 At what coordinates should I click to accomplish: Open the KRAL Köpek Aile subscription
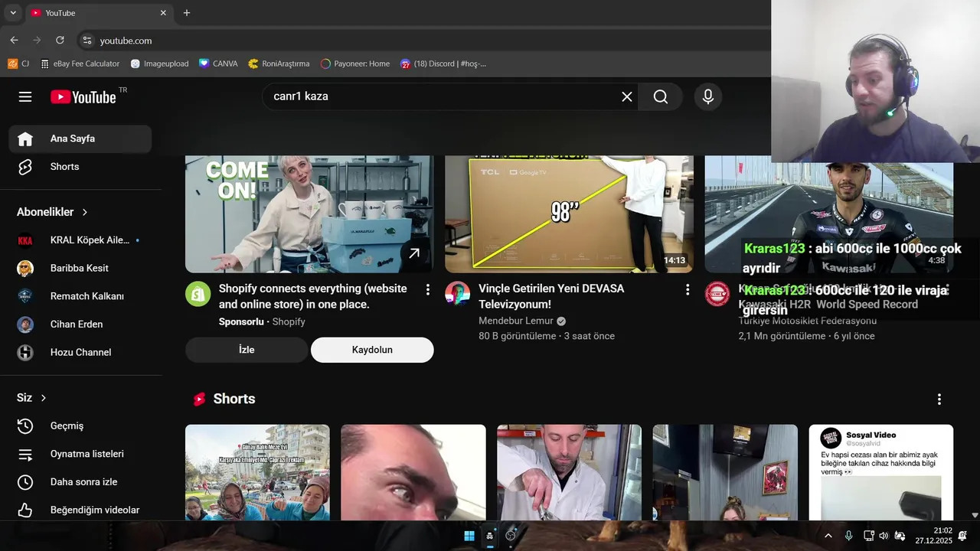pyautogui.click(x=80, y=240)
